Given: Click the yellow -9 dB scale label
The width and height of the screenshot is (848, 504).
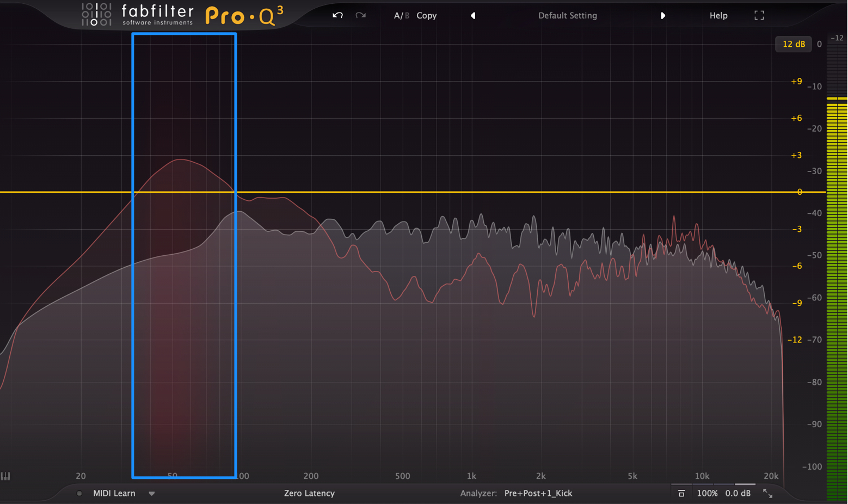Looking at the screenshot, I should [x=797, y=303].
